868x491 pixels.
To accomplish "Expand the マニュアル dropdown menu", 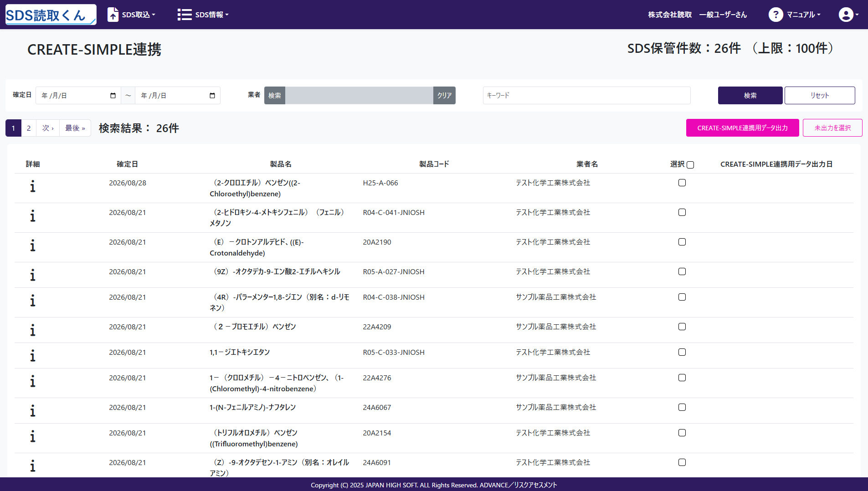I will click(804, 15).
